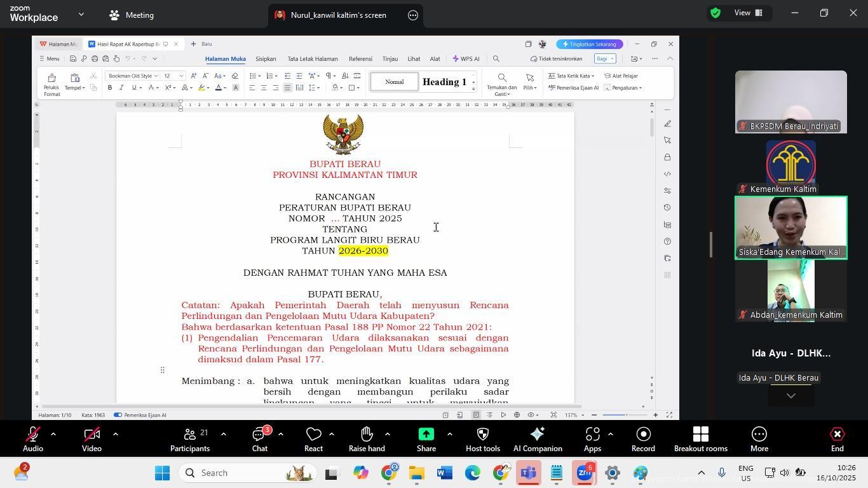Image resolution: width=868 pixels, height=488 pixels.
Task: Expand the audio options arrow
Action: (x=53, y=434)
